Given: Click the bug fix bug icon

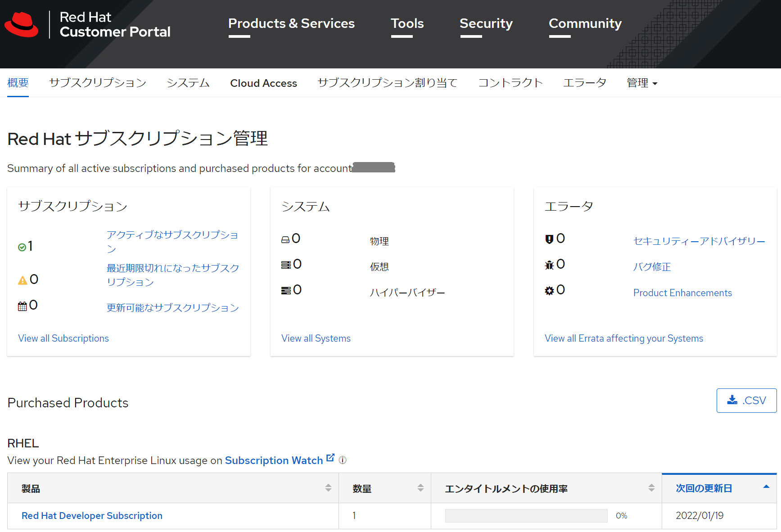Looking at the screenshot, I should point(549,265).
